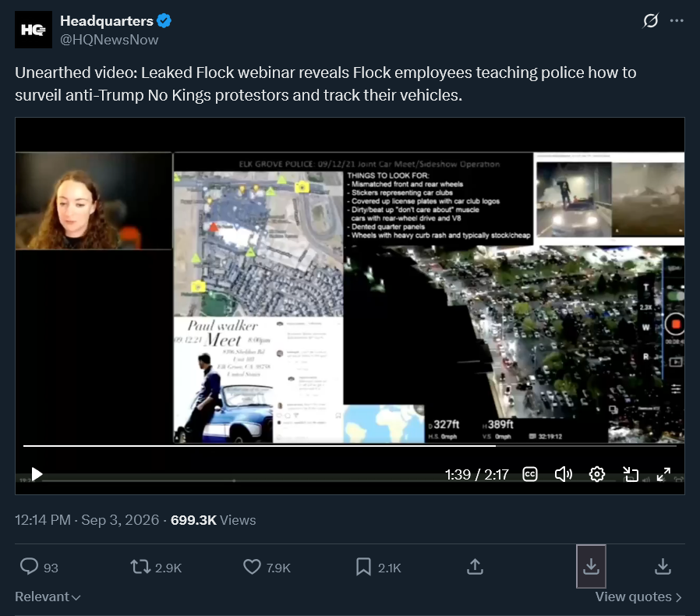This screenshot has height=616, width=700.
Task: Play the embedded tweet video
Action: point(37,474)
